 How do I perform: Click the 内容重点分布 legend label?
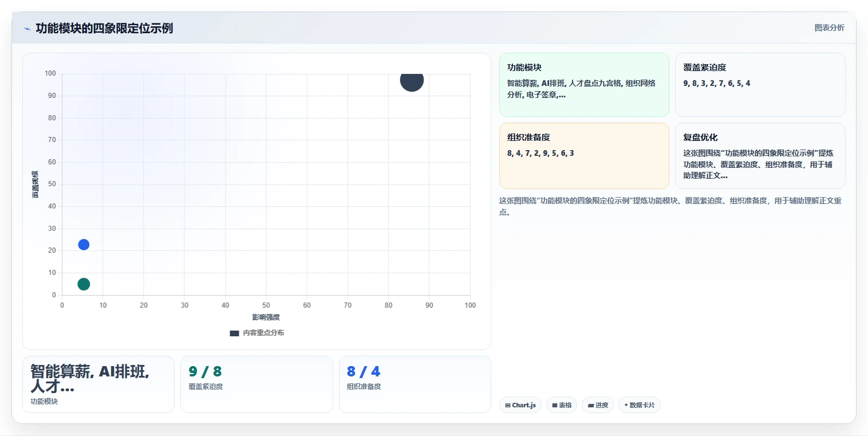coord(263,333)
